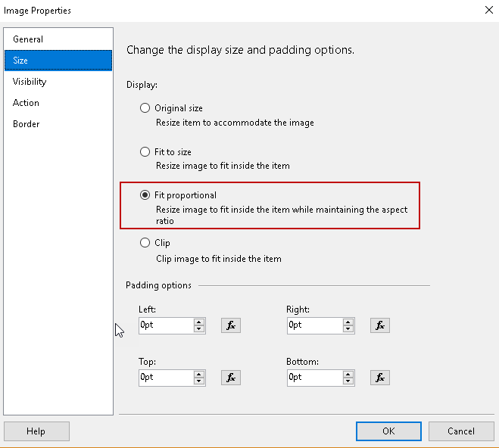Click the Help button
The height and width of the screenshot is (448, 499).
pos(36,431)
